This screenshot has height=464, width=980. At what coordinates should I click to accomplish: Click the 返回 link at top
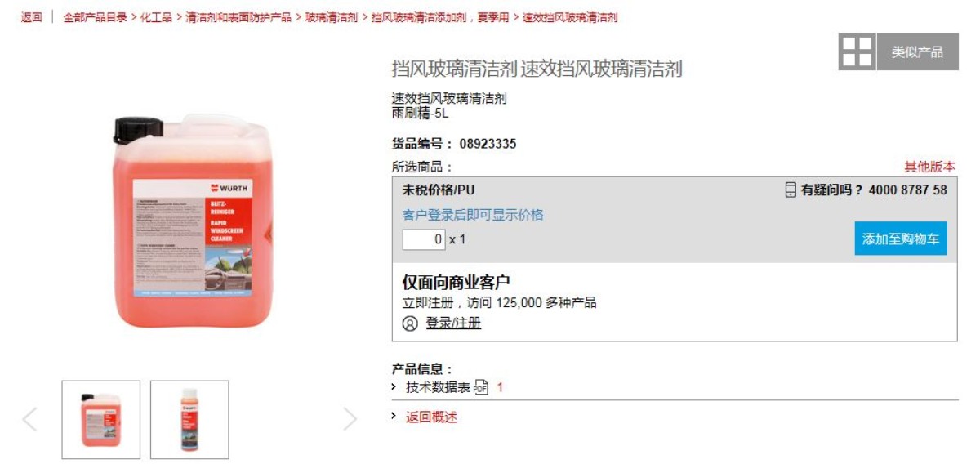(x=31, y=17)
